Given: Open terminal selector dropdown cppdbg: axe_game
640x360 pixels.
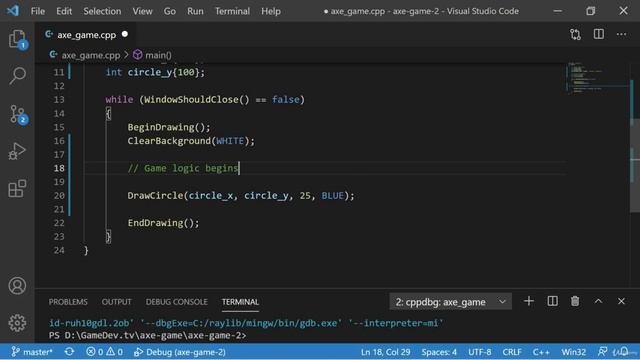Looking at the screenshot, I should (450, 302).
